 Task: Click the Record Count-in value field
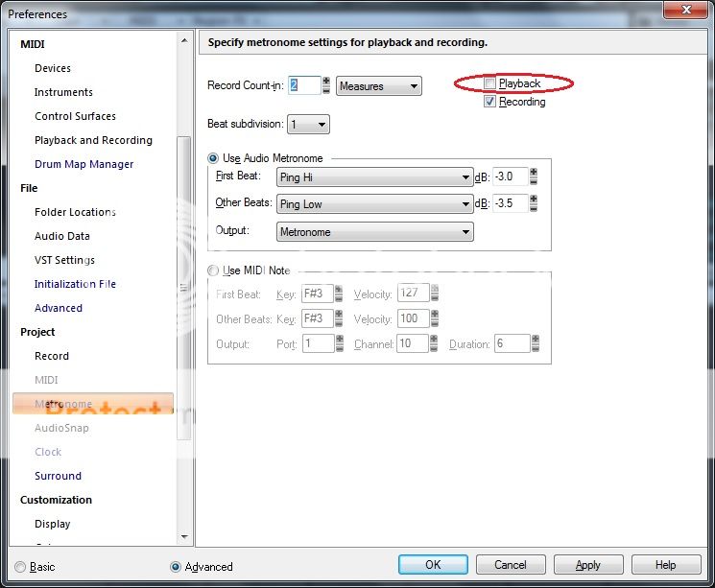(x=303, y=85)
